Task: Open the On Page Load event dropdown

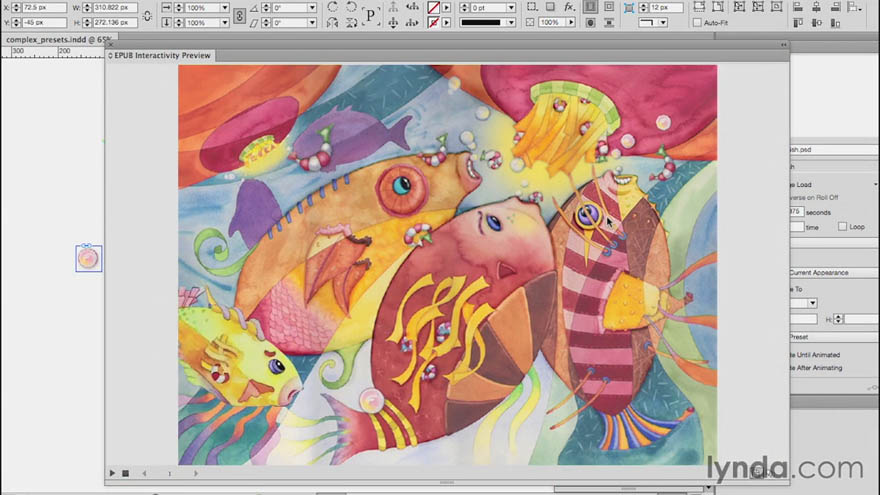Action: tap(834, 185)
